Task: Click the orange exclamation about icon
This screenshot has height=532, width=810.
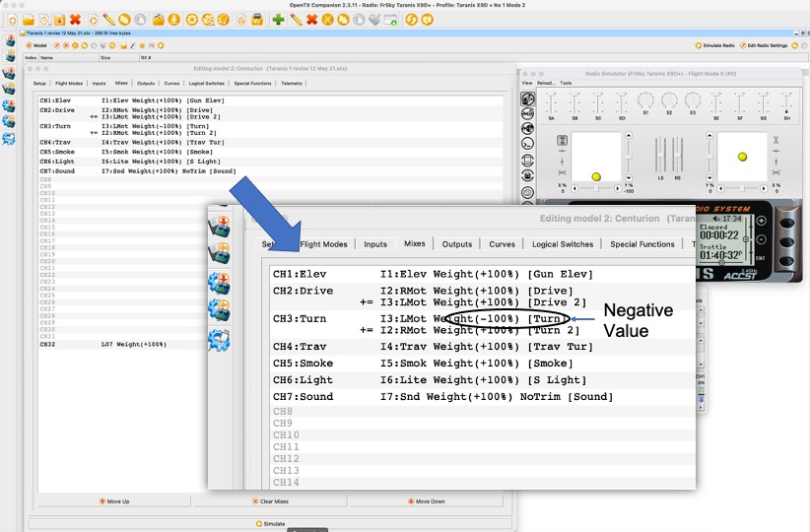Action: click(x=428, y=20)
